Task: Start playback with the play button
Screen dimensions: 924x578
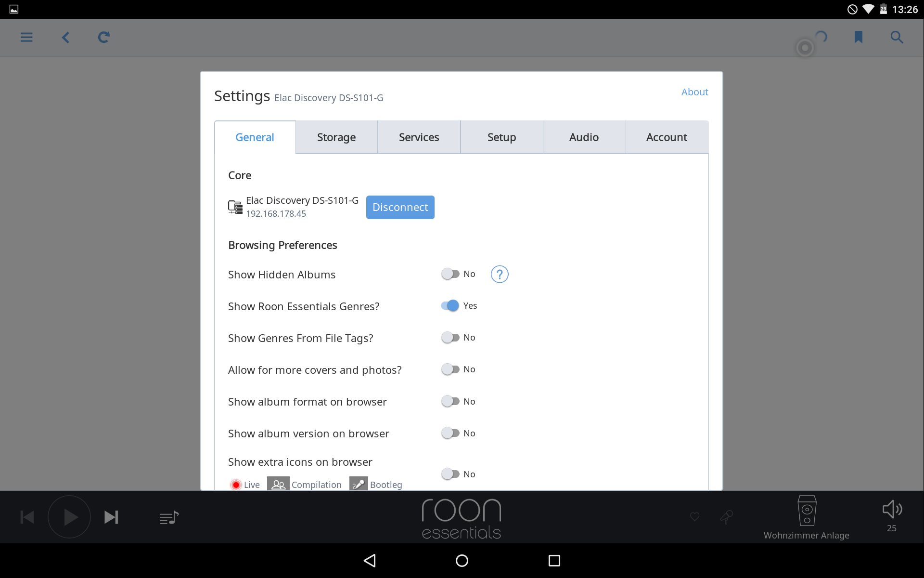Action: coord(69,517)
